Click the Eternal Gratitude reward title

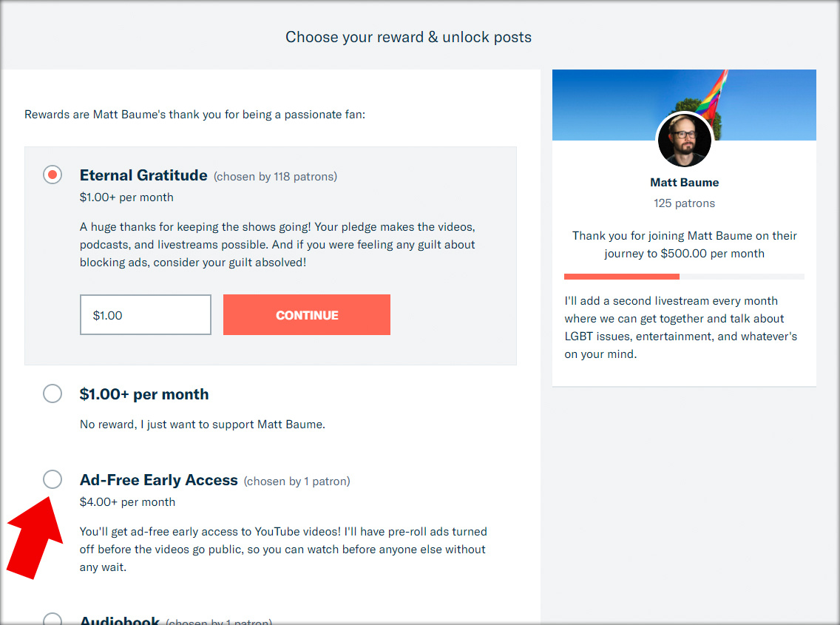tap(143, 175)
